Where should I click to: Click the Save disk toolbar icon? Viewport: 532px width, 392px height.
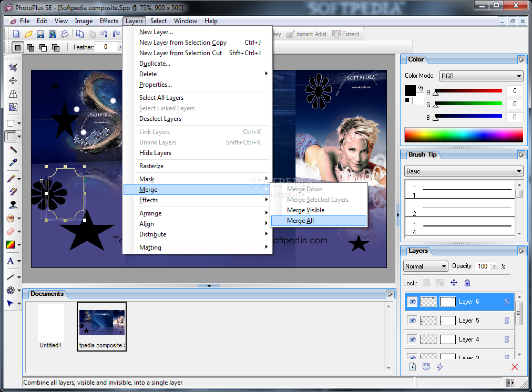40,34
